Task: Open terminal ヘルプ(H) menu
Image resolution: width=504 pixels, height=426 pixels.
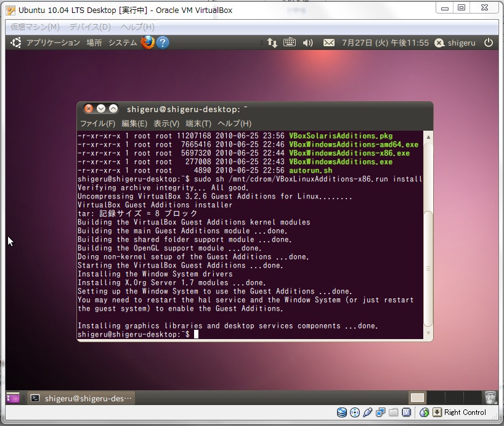Action: 234,123
